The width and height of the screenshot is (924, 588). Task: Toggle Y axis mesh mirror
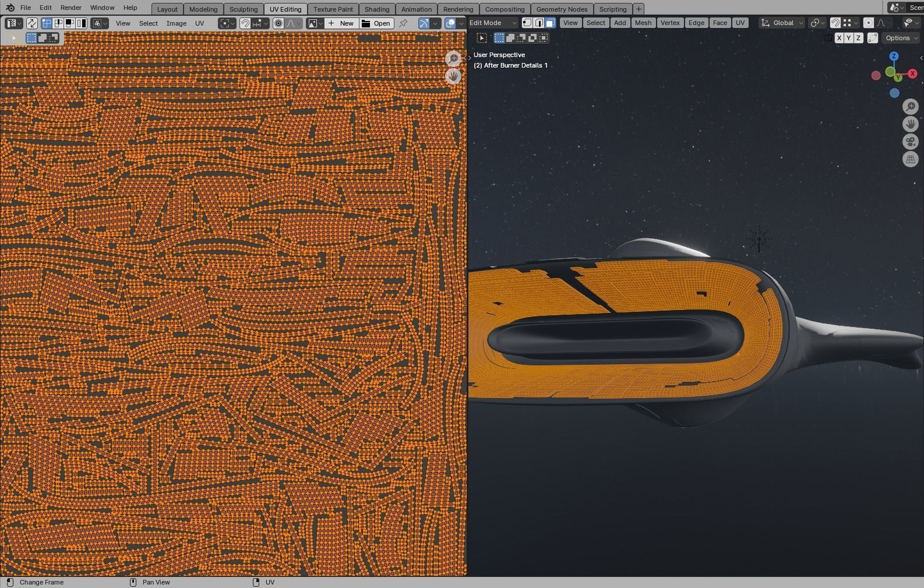[849, 38]
